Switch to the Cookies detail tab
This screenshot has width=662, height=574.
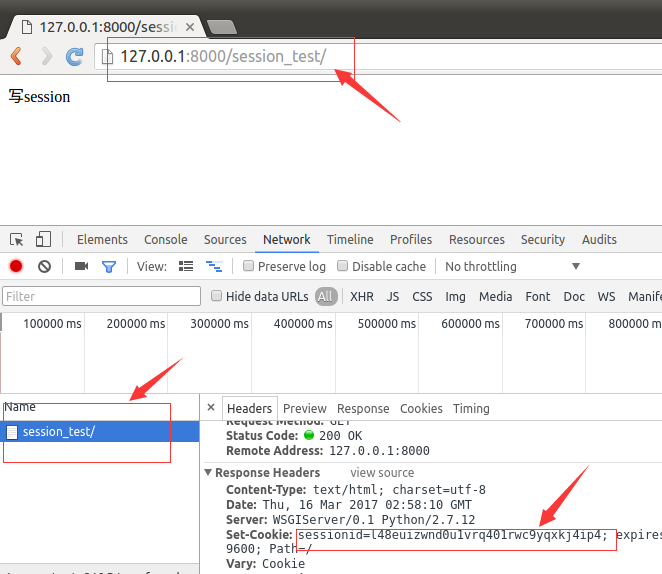421,409
